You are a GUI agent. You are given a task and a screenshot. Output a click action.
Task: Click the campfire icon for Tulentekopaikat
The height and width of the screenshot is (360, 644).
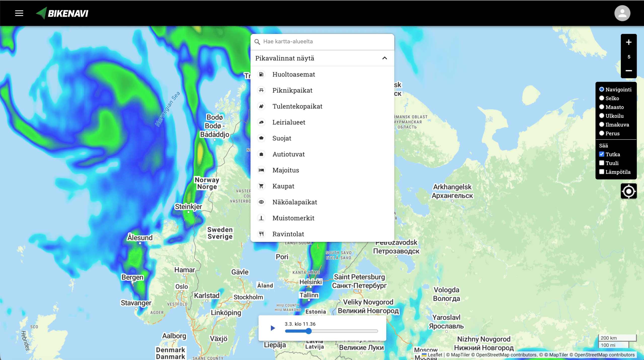coord(261,106)
